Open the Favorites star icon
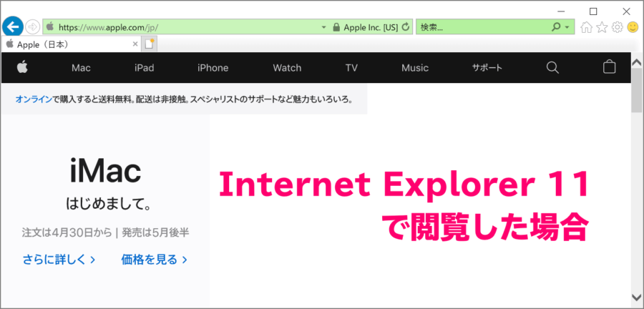 (602, 27)
